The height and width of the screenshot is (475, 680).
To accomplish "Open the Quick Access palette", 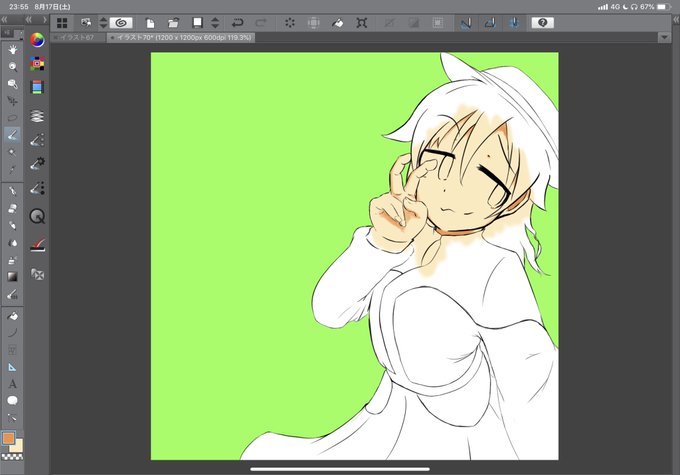I will (37, 216).
